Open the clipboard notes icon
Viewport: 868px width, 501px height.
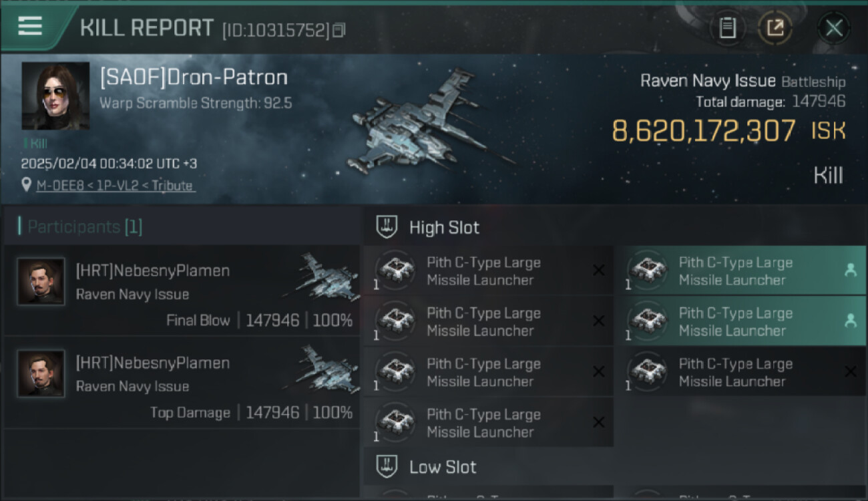coord(727,28)
